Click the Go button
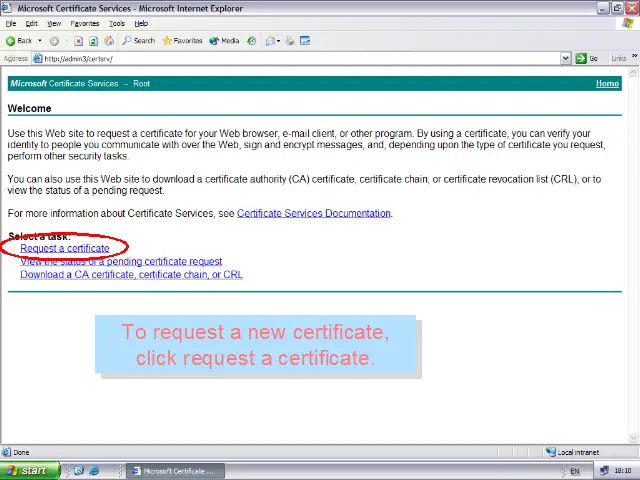 (x=587, y=59)
